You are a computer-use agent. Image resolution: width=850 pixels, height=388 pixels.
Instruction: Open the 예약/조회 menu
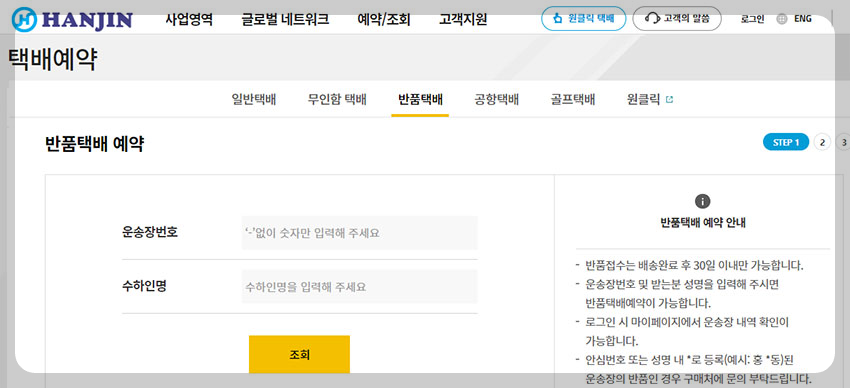click(384, 20)
